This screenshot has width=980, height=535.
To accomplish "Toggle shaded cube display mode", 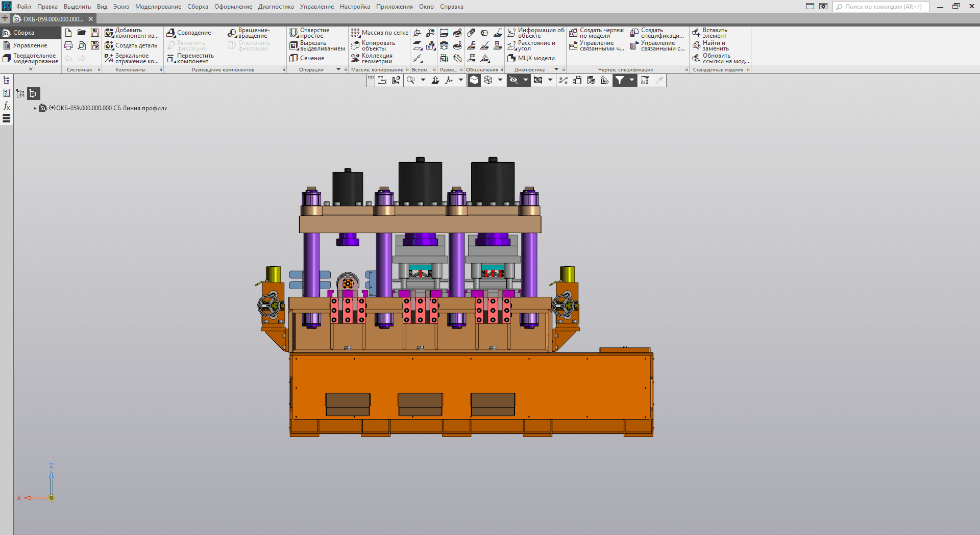I will point(474,80).
